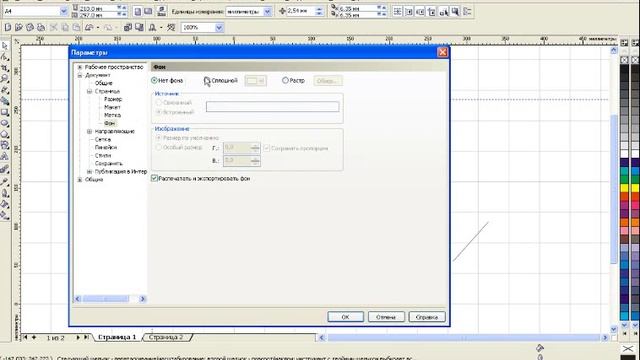Collapse the 'Страница' tree node
640x360 pixels.
click(89, 91)
